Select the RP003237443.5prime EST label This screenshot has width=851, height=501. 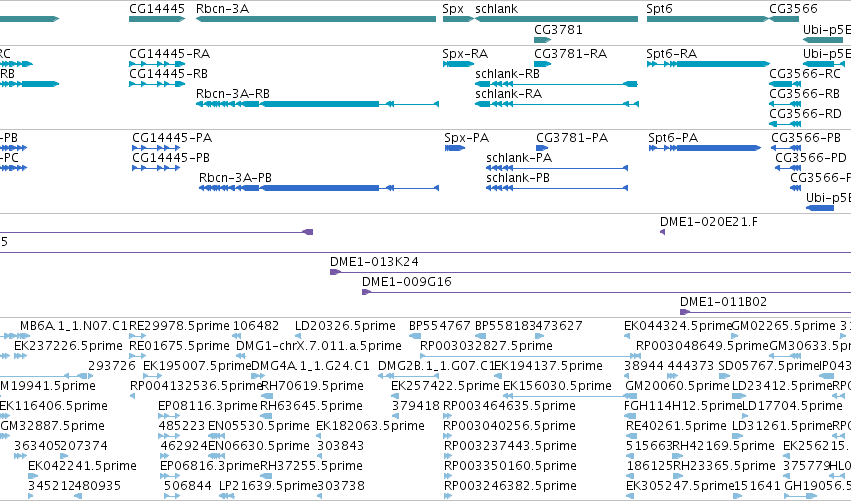pyautogui.click(x=510, y=446)
